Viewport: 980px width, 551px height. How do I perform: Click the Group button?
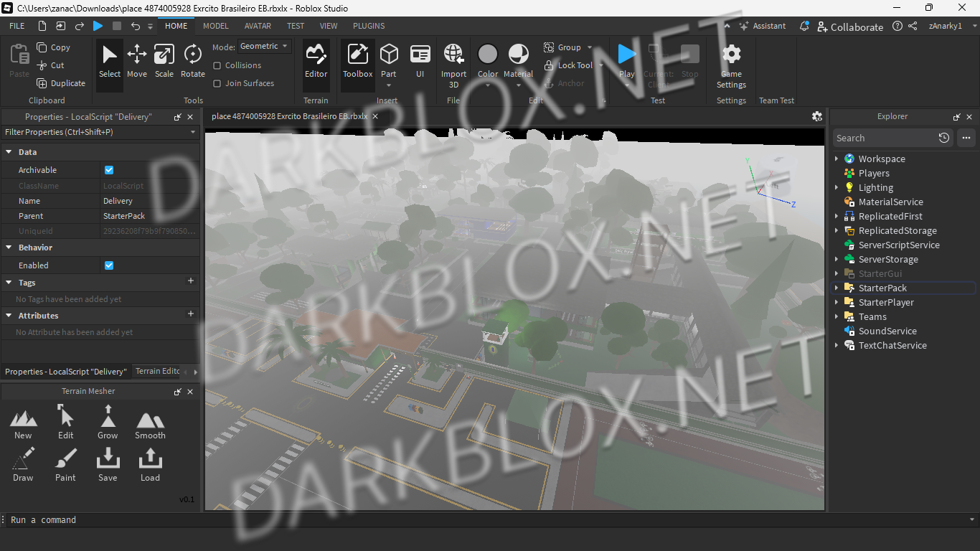point(562,47)
